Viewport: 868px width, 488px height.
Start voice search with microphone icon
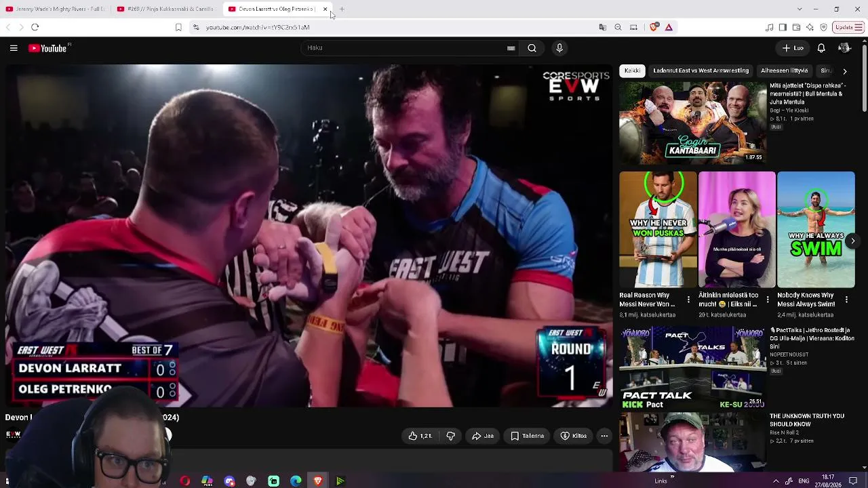click(559, 48)
